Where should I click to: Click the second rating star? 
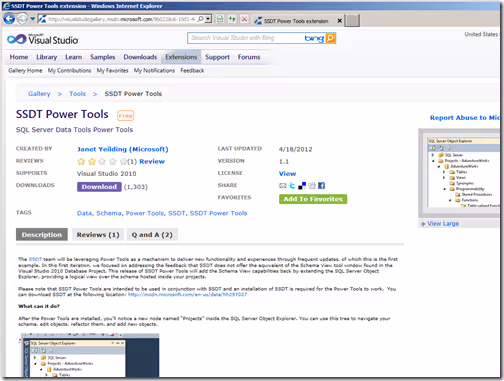pos(92,162)
